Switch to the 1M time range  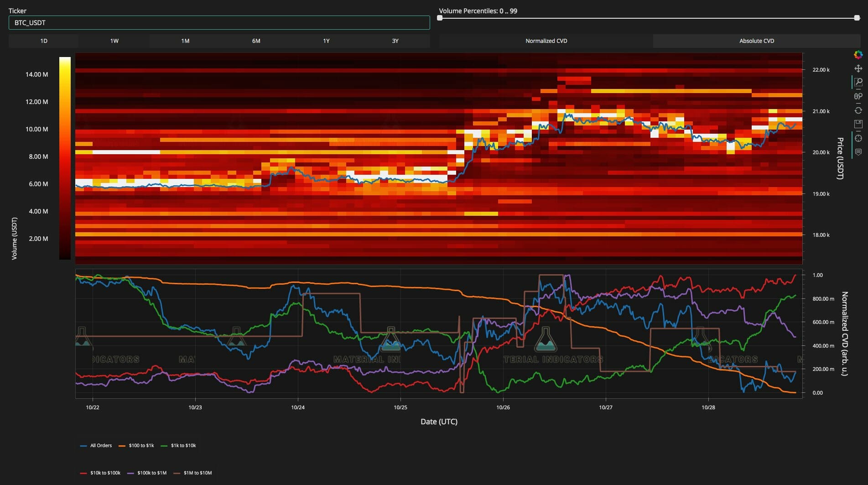pos(185,41)
